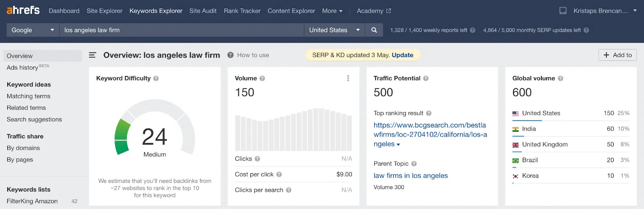644x209 pixels.
Task: Click the Keyword Difficulty info icon
Action: (x=156, y=78)
